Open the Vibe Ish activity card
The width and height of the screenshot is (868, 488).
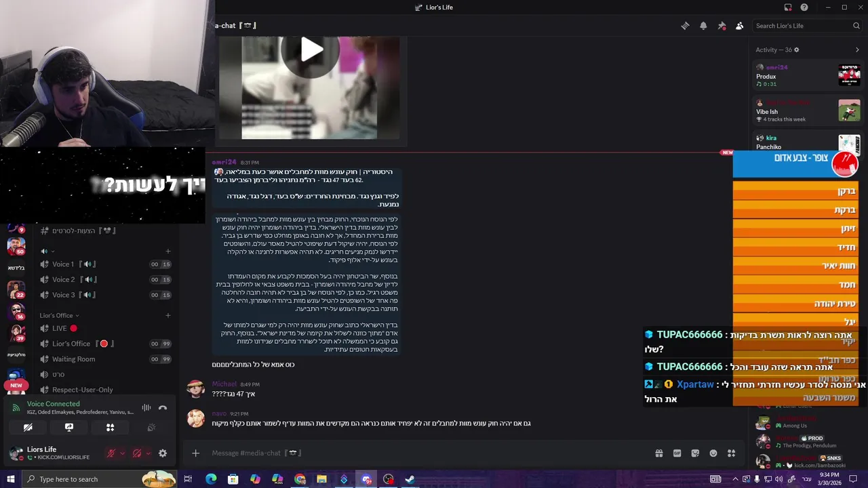pyautogui.click(x=808, y=111)
